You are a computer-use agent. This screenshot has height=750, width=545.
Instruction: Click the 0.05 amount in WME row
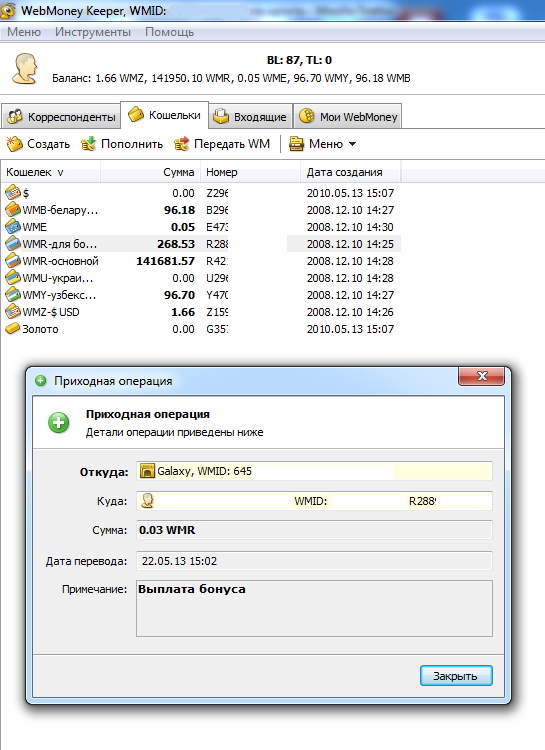183,227
